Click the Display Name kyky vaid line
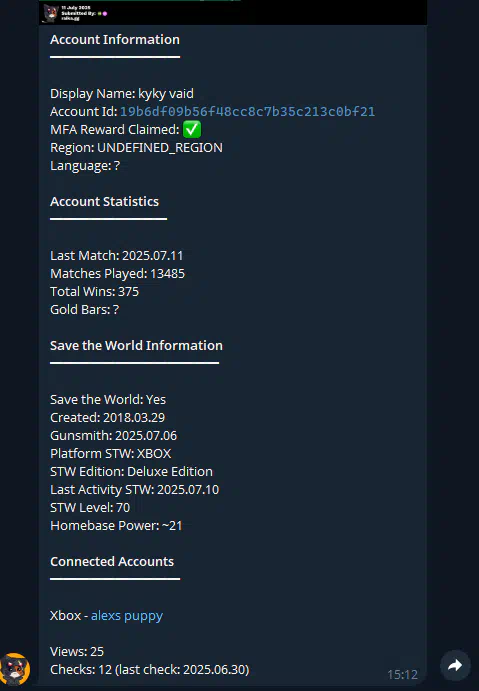Screen dimensions: 479x691 tap(122, 93)
